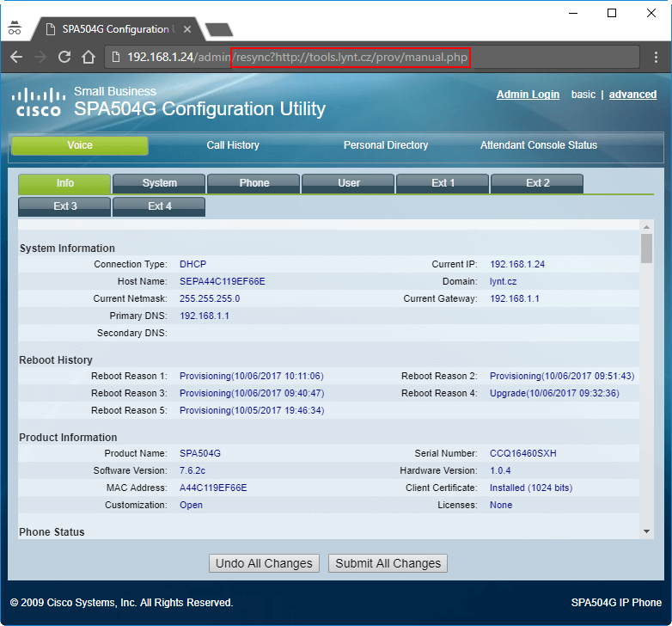Click the Serial Number CCQ16460SXH
The width and height of the screenshot is (672, 626).
pos(522,453)
